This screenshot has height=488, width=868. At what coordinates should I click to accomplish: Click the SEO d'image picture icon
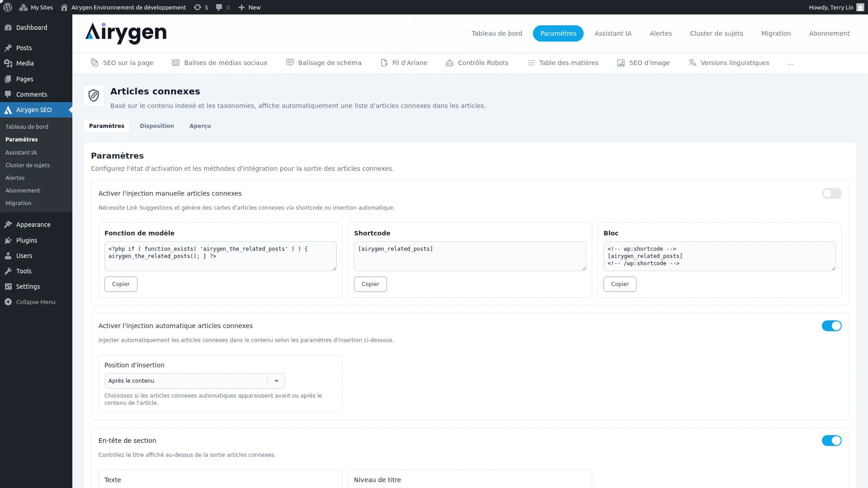click(621, 63)
